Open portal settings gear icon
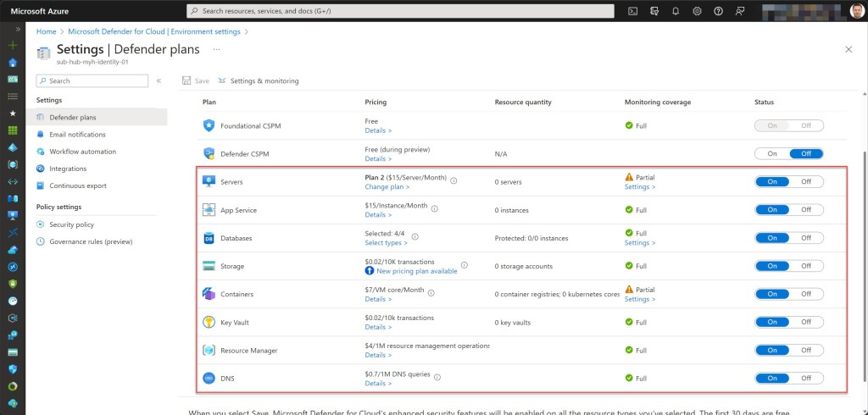Screen dimensions: 868x415 (697, 11)
